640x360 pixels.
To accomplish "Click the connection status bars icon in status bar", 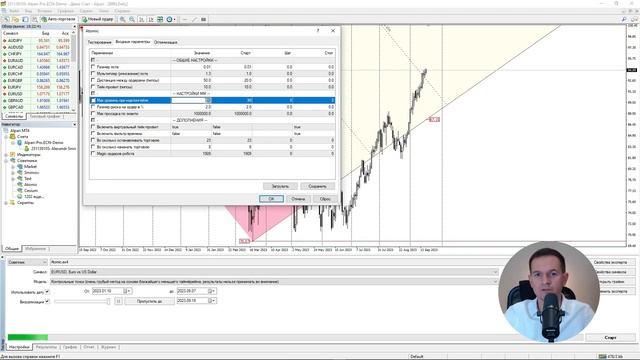I will [603, 357].
